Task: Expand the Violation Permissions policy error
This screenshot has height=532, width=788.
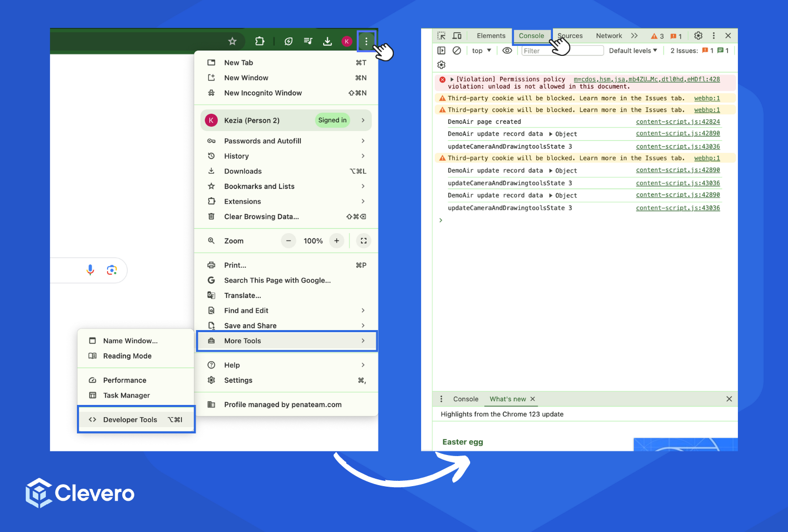Action: 452,79
